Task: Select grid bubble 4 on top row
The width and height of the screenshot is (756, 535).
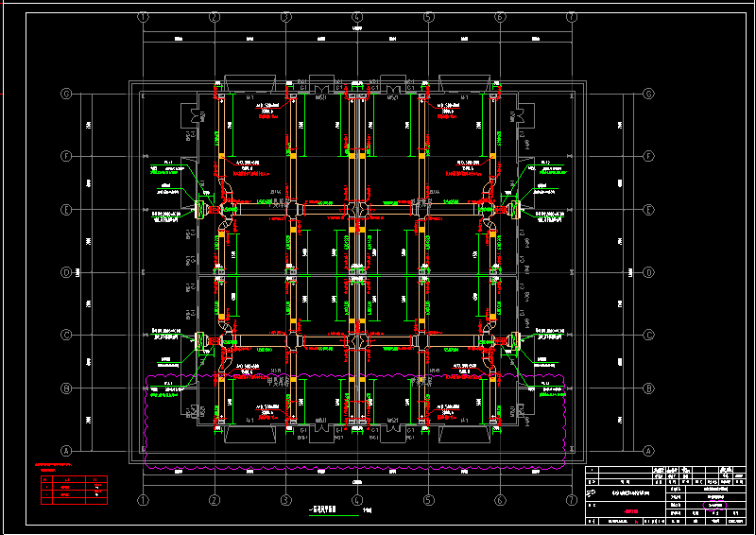Action: (357, 17)
